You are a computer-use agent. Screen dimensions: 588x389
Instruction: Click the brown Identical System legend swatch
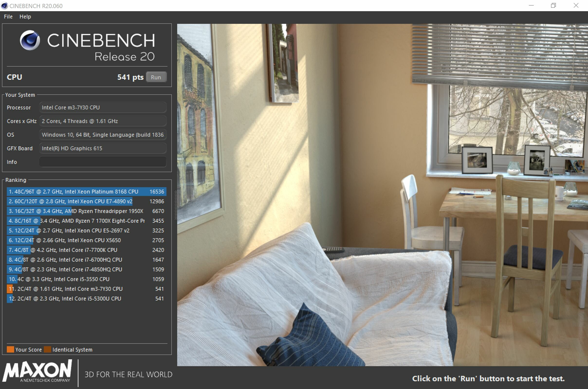click(x=47, y=349)
